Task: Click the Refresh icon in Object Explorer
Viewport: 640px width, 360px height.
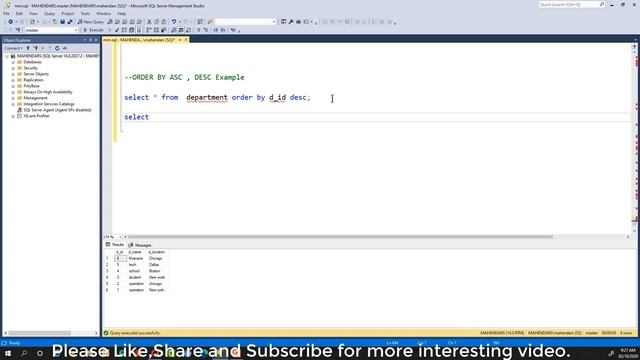Action: click(x=57, y=48)
